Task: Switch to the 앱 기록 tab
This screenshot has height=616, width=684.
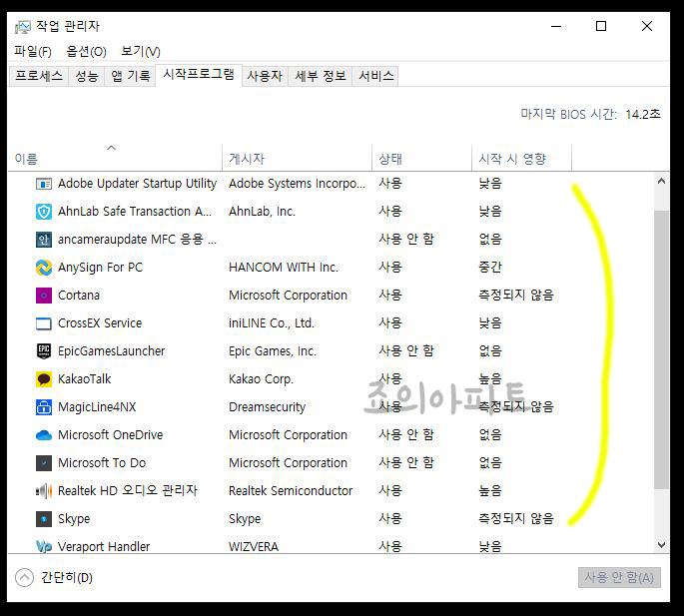Action: 130,76
